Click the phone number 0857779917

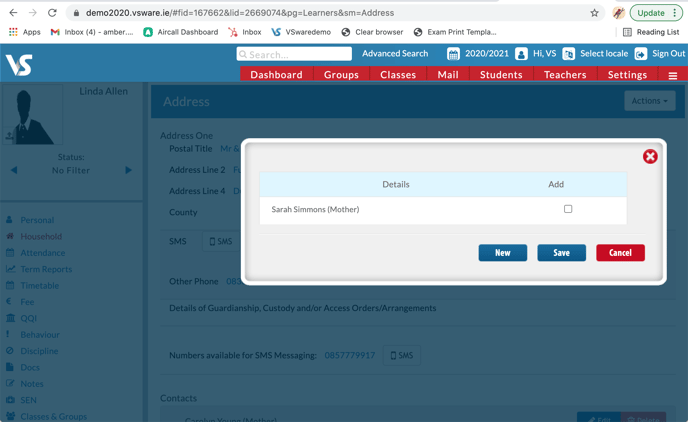pyautogui.click(x=350, y=355)
